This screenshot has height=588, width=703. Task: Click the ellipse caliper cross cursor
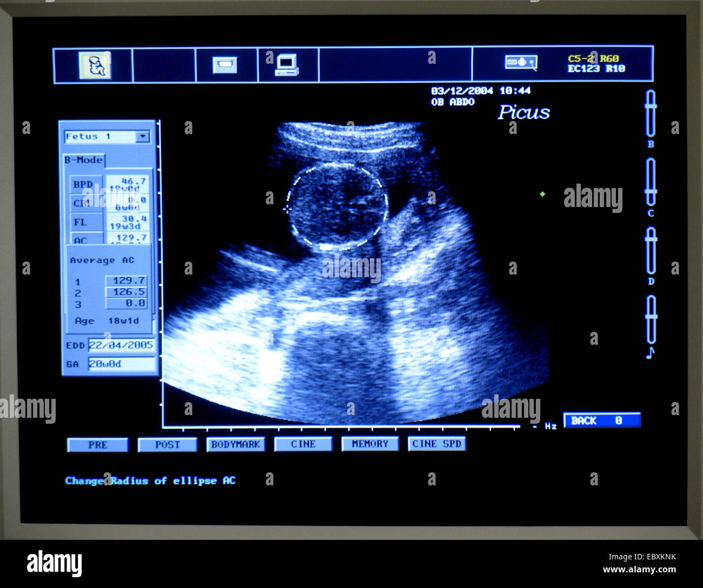coord(287,208)
